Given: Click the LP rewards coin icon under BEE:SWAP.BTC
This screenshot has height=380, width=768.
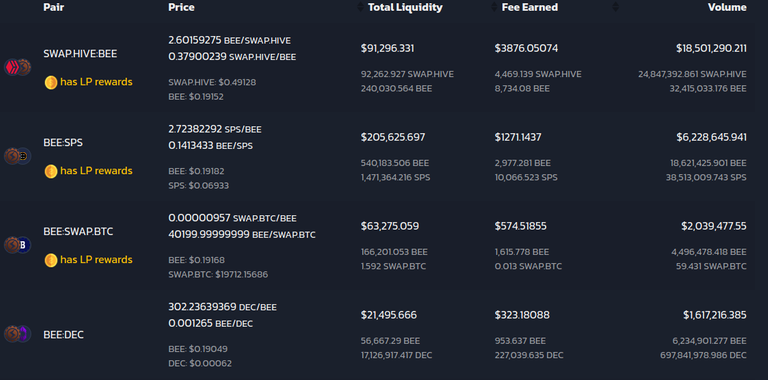Looking at the screenshot, I should pyautogui.click(x=51, y=260).
